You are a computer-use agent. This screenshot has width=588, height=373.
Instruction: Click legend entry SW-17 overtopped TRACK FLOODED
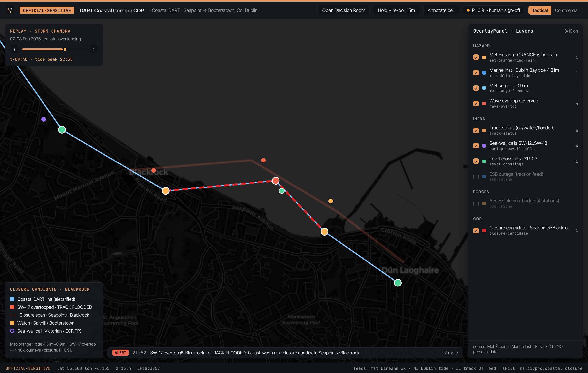pyautogui.click(x=51, y=307)
